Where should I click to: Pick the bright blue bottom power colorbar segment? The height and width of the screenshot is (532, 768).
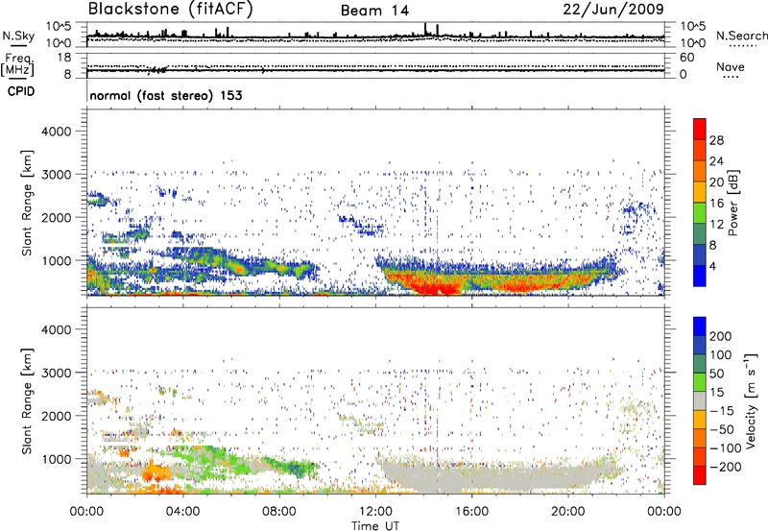point(700,277)
